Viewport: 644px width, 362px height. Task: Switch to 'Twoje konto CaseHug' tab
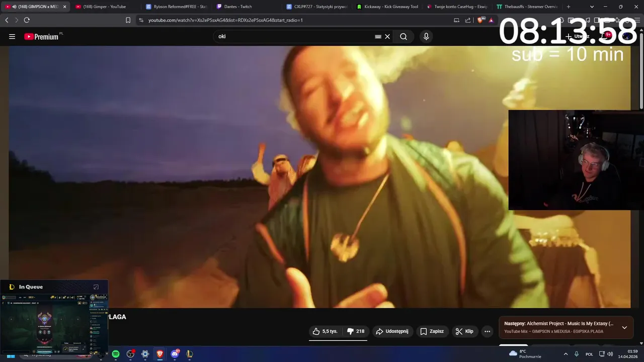tap(457, 7)
